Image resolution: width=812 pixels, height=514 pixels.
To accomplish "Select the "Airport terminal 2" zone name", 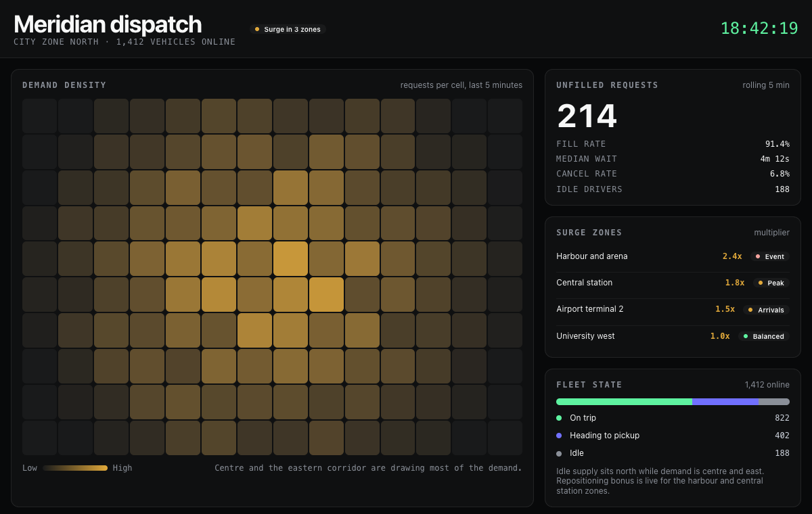I will tap(590, 309).
